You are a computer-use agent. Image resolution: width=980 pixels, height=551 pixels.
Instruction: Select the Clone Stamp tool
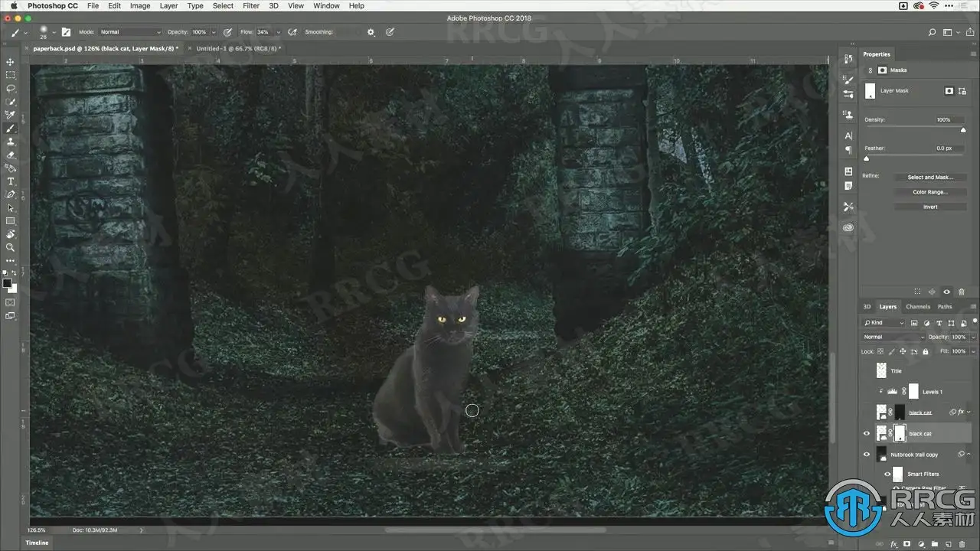[11, 142]
